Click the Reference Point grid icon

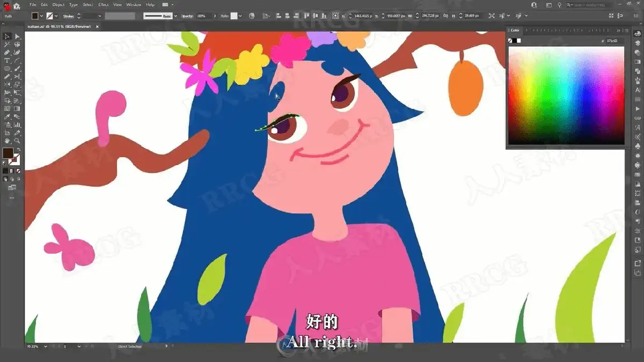pos(335,16)
